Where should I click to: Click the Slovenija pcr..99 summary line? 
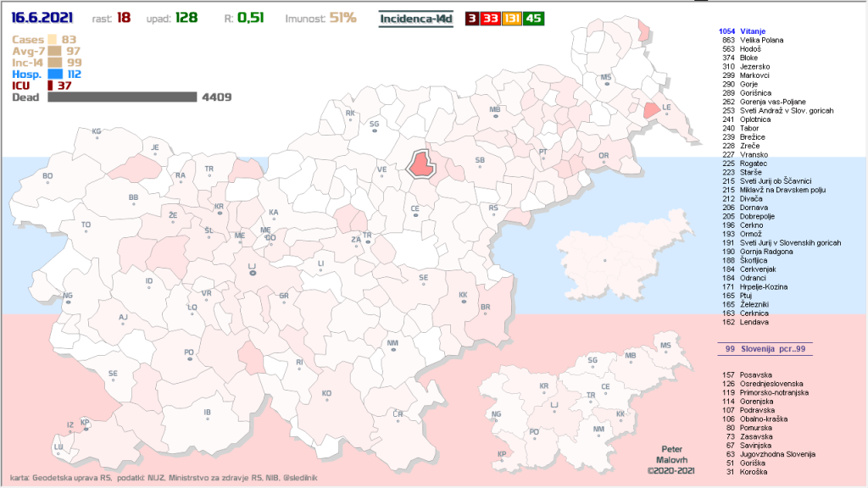point(764,349)
